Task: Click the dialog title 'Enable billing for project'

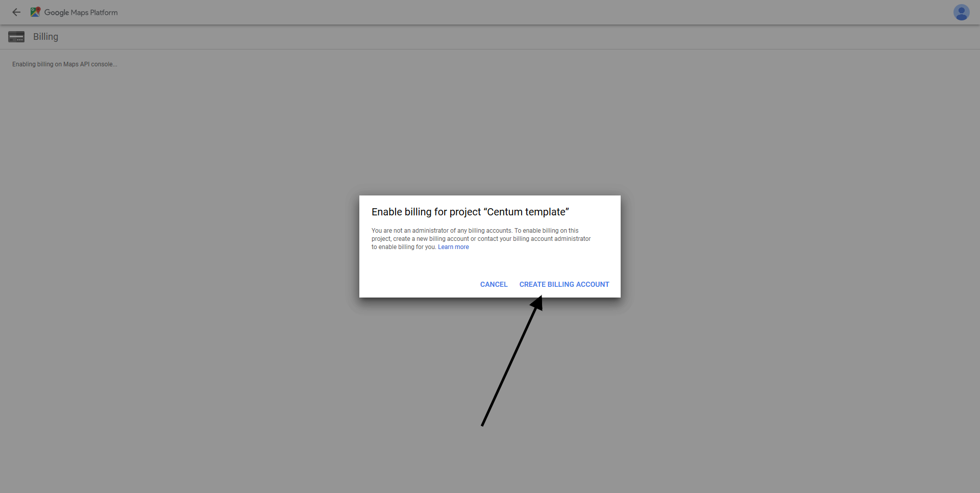Action: 470,212
